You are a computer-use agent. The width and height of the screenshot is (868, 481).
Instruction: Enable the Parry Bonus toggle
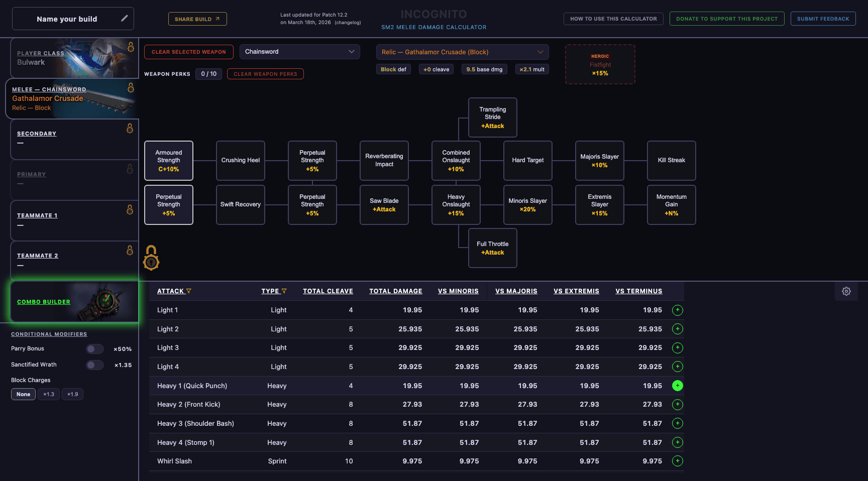[94, 348]
